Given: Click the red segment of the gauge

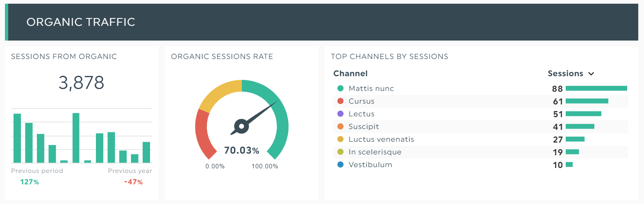Looking at the screenshot, I should [x=203, y=135].
